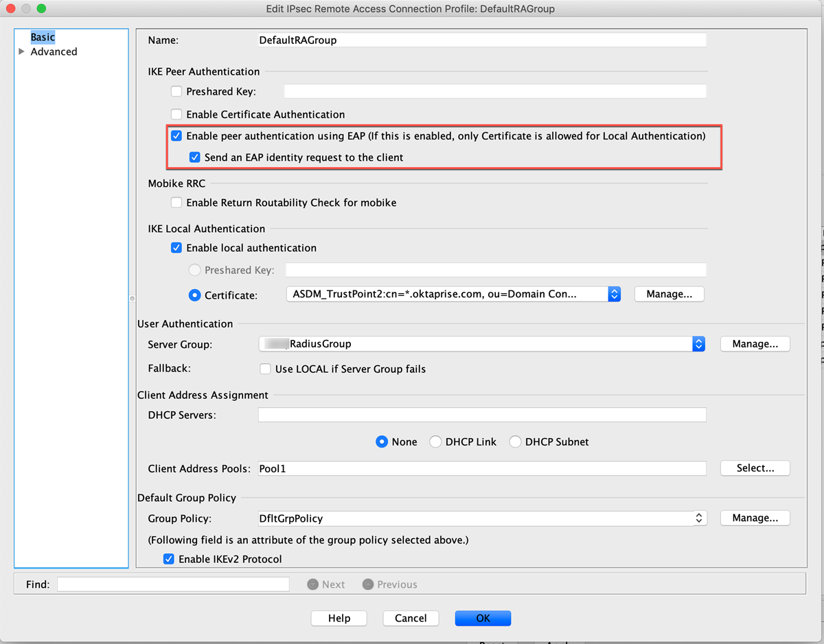Open the Certificate trustpoint dropdown
824x644 pixels.
point(614,294)
